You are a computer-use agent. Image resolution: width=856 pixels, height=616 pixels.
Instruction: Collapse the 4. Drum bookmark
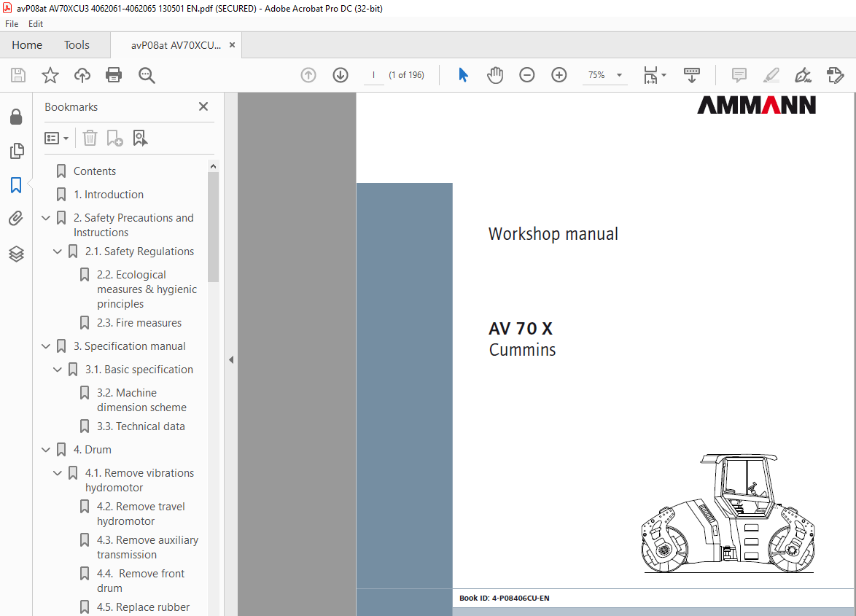pos(46,450)
